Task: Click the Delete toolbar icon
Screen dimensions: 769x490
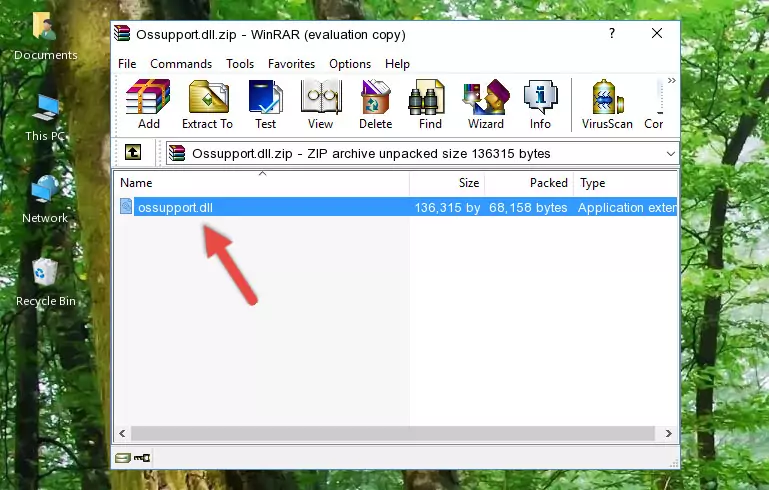Action: [x=375, y=104]
